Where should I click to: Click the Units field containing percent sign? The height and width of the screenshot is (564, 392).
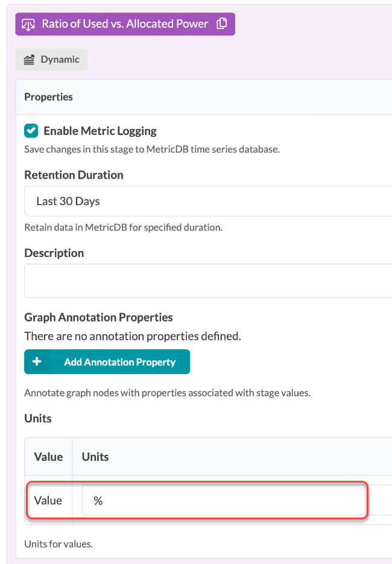[x=223, y=501]
